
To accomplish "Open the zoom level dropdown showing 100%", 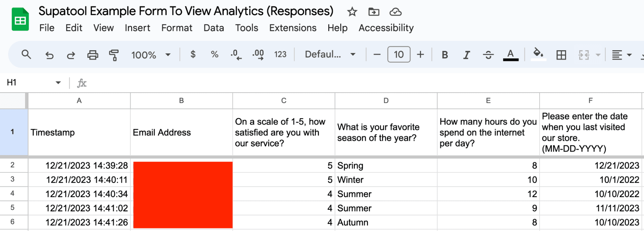I will click(x=151, y=54).
